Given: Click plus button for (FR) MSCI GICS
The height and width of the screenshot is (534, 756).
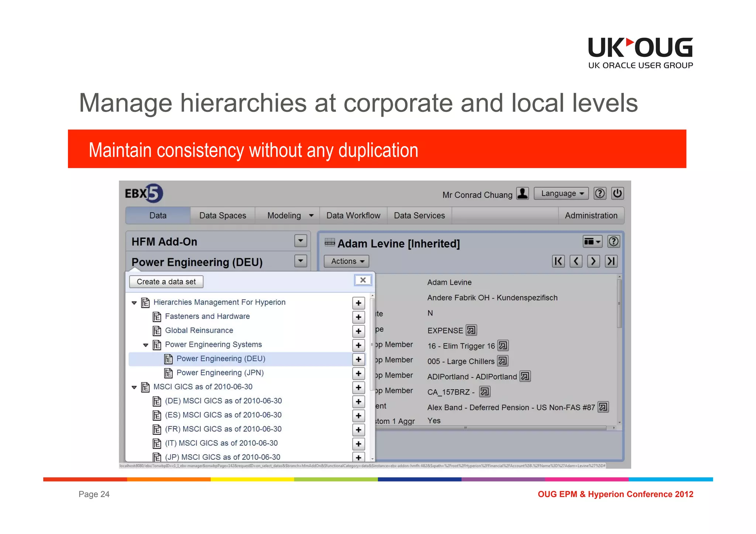Looking at the screenshot, I should point(358,430).
